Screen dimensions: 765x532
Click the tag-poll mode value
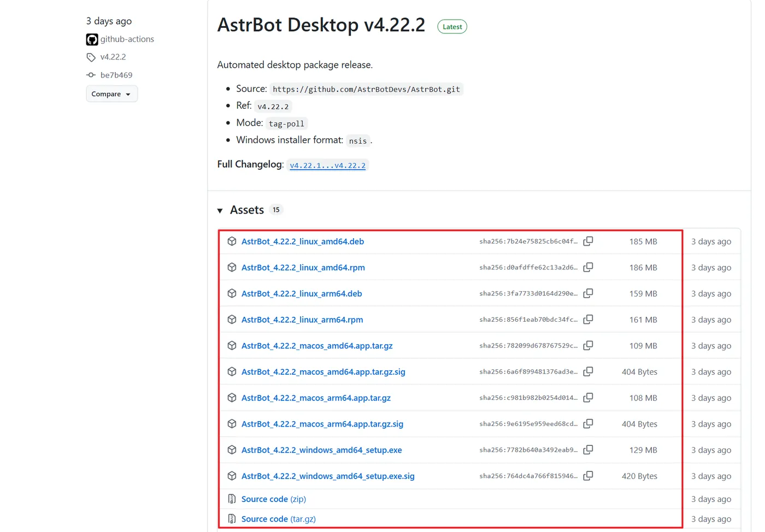(286, 124)
